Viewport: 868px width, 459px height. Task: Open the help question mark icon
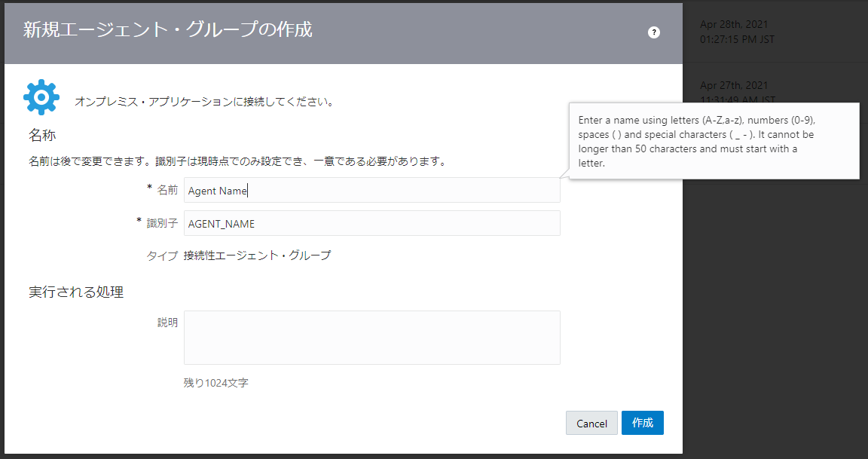pyautogui.click(x=654, y=32)
